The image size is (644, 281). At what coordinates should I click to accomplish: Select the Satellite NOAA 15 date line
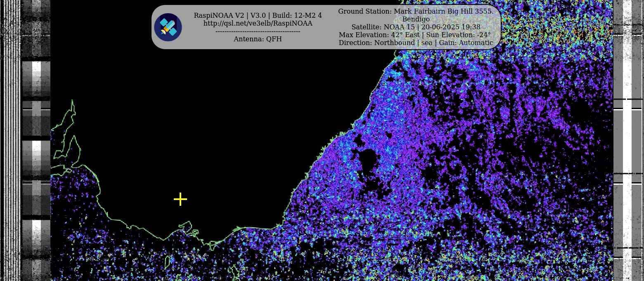pos(415,27)
